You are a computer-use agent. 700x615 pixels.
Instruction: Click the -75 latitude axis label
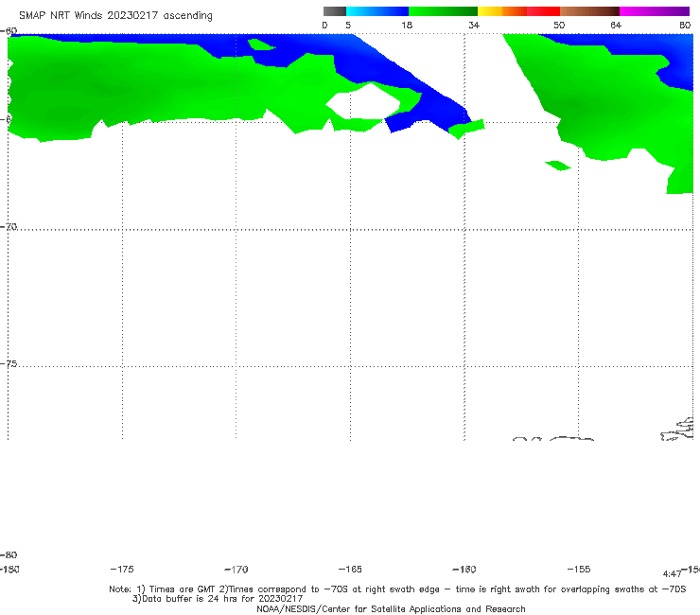point(9,364)
